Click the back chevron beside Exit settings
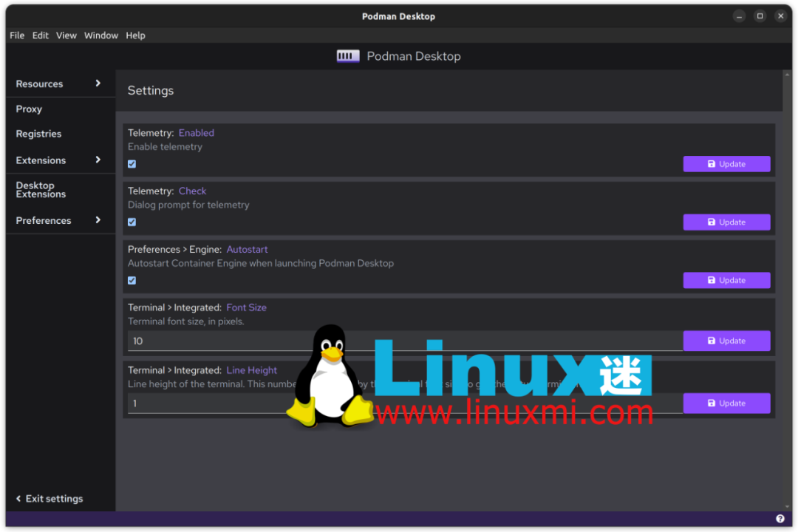This screenshot has height=532, width=798. (18, 499)
